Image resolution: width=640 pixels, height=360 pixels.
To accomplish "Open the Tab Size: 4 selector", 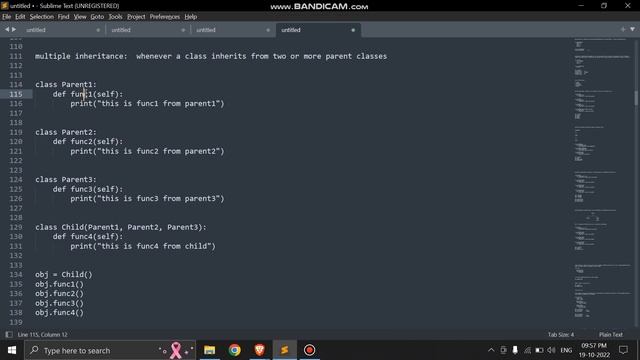I will click(561, 334).
